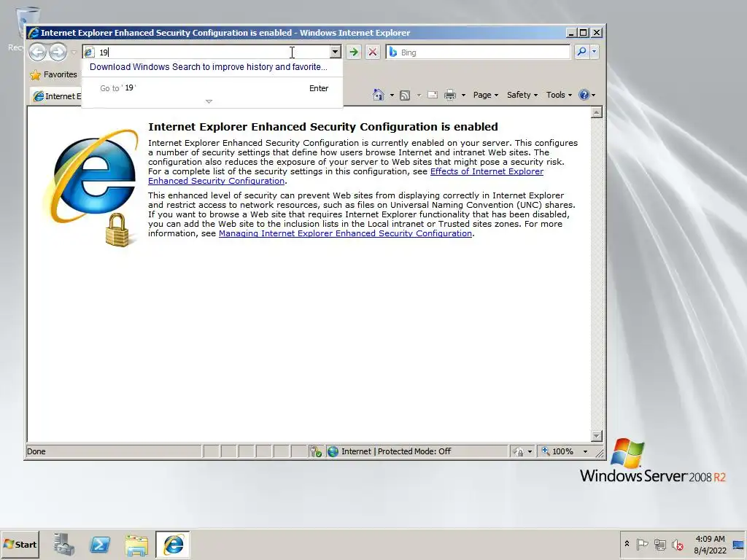Click the Print icon

click(449, 96)
